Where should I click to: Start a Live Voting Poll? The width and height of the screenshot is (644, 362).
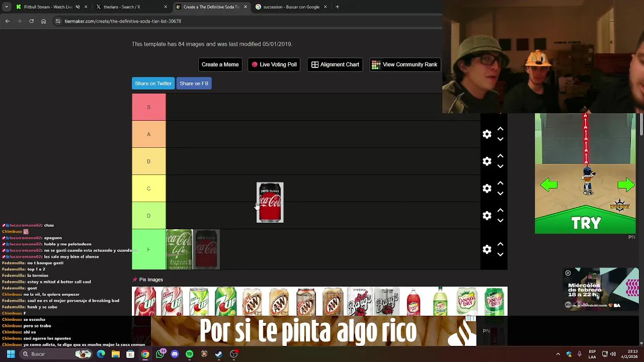[x=274, y=64]
